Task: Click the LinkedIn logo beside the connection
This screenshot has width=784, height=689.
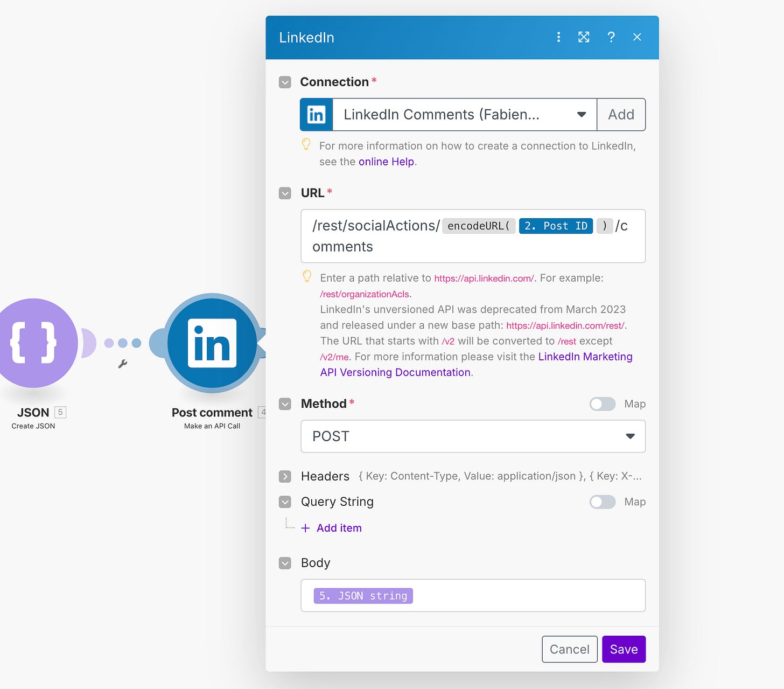Action: (316, 114)
